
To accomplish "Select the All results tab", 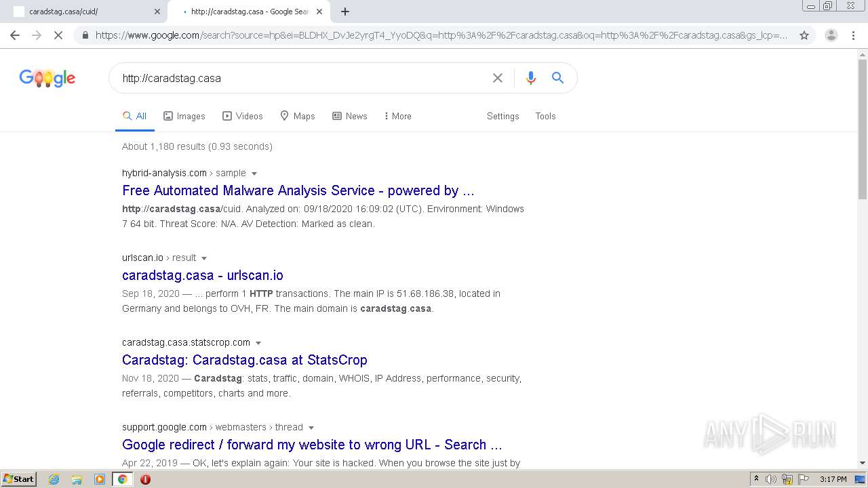I will (134, 117).
